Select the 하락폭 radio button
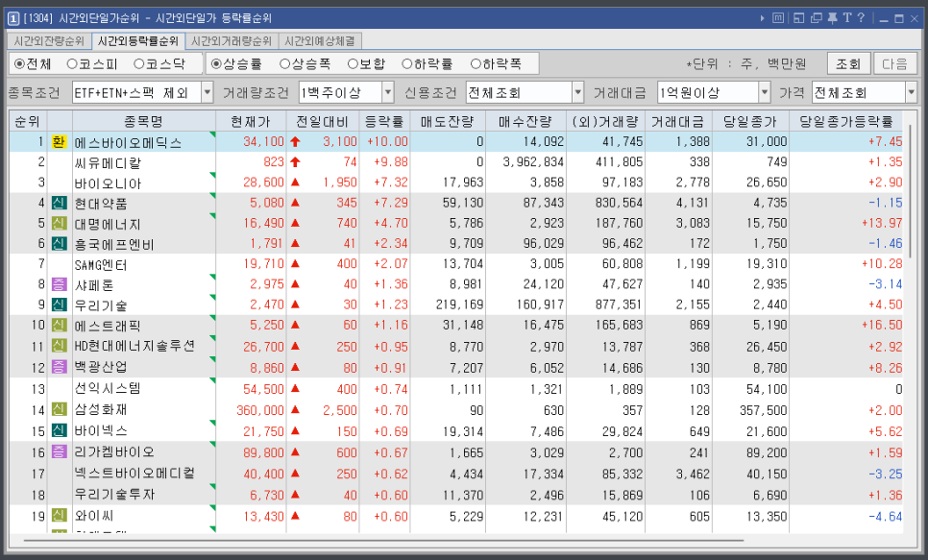This screenshot has width=928, height=560. click(x=476, y=64)
